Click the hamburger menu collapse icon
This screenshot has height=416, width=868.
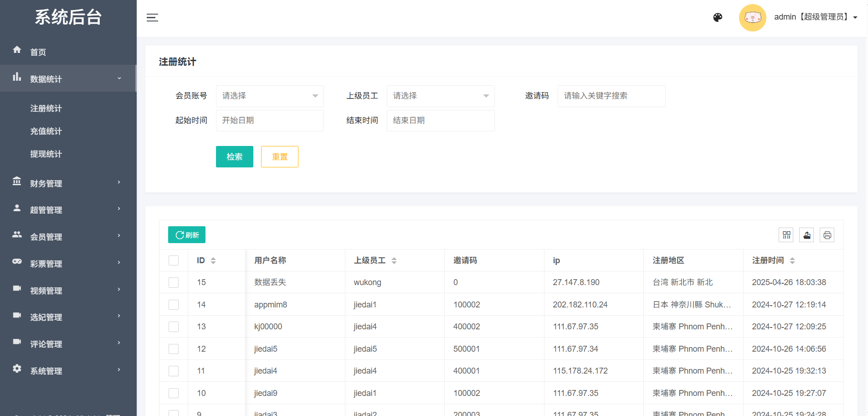(x=152, y=18)
